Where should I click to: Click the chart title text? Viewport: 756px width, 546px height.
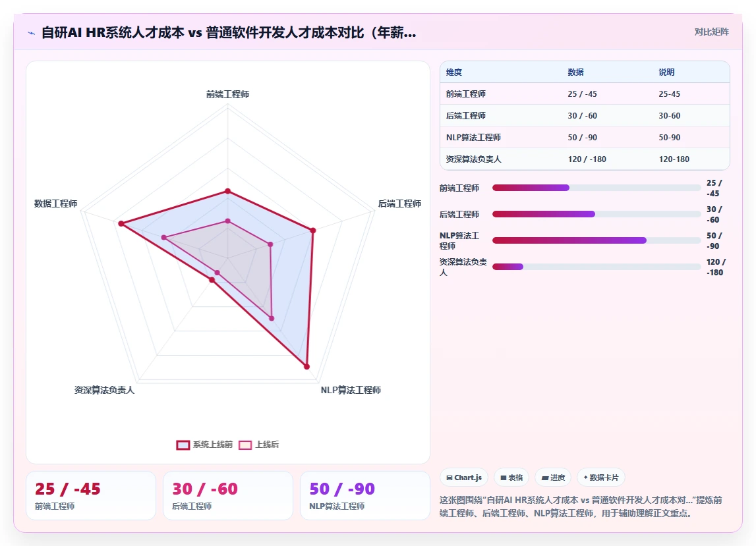(229, 33)
